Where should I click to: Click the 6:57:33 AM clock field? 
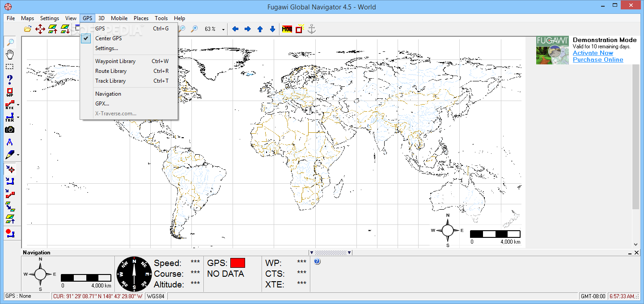point(622,296)
